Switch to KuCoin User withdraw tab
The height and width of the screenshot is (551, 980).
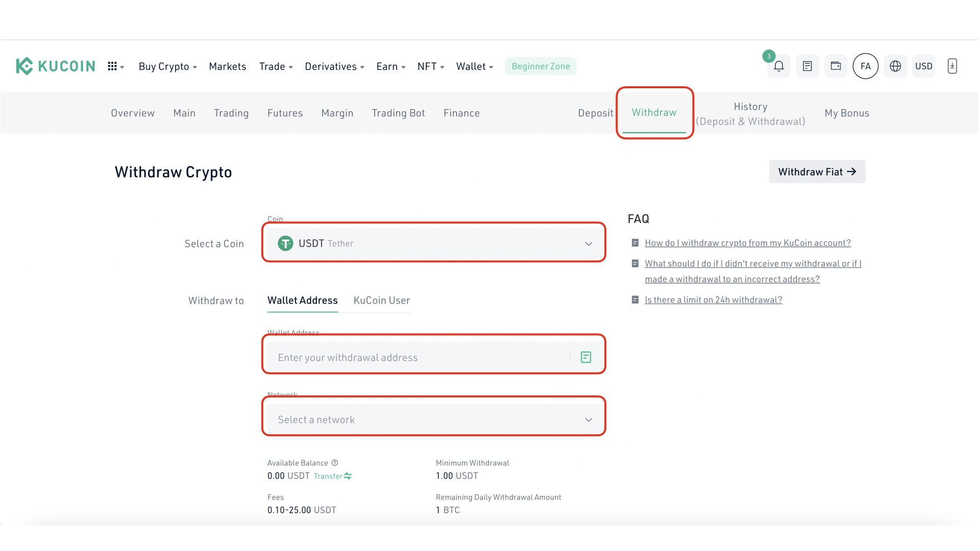382,300
